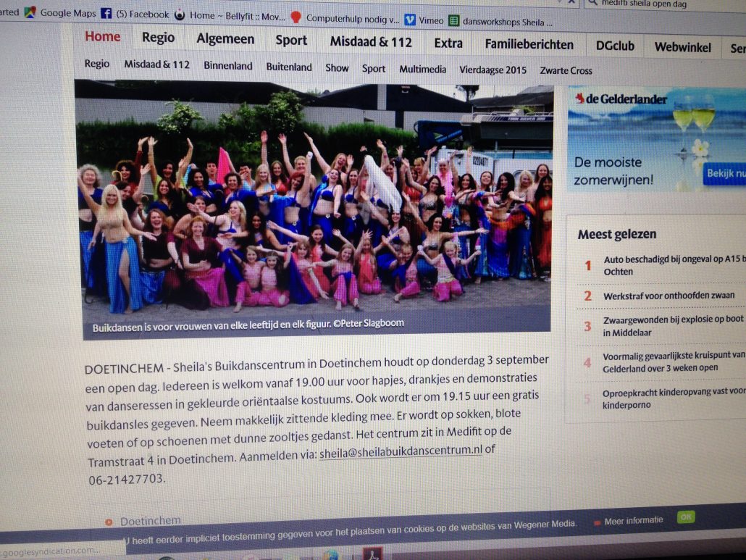The width and height of the screenshot is (746, 560).
Task: Click the dansworkshops Sheila spreadsheet icon
Action: coord(454,20)
